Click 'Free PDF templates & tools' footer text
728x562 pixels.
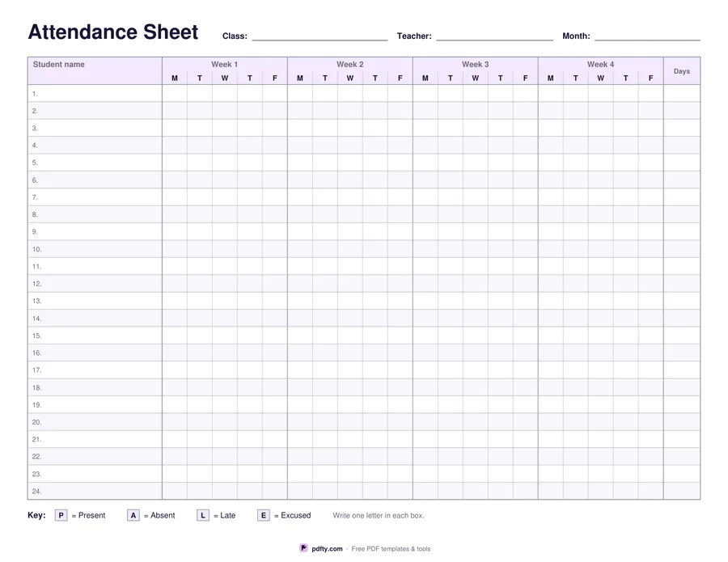pos(391,548)
